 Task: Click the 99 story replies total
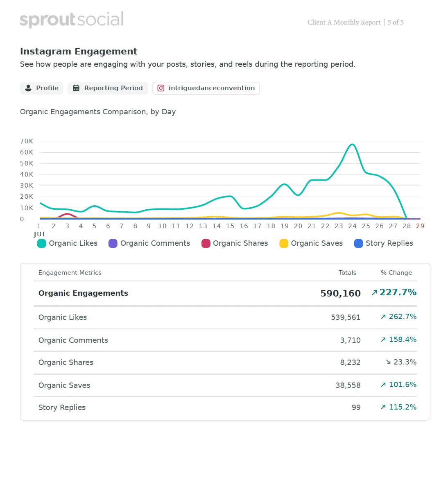(356, 408)
